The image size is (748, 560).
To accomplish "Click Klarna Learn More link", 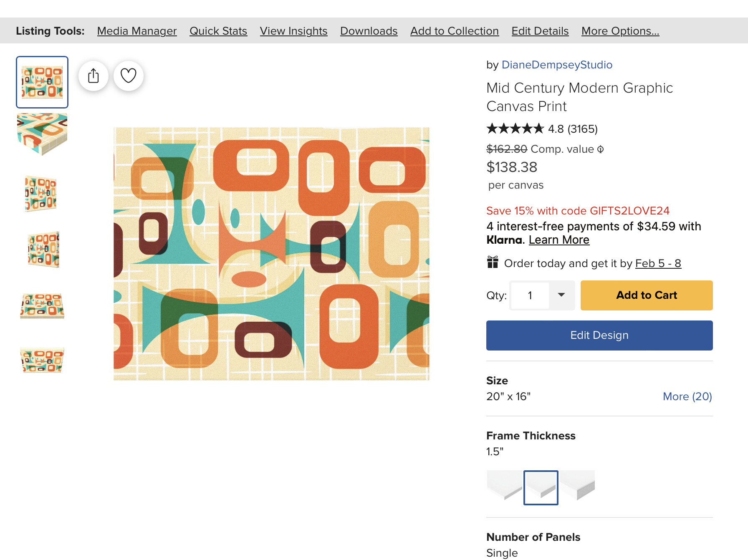I will 559,240.
